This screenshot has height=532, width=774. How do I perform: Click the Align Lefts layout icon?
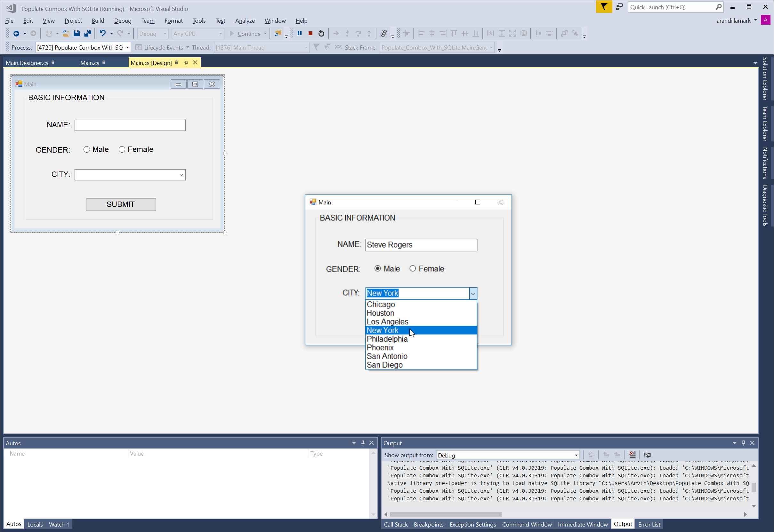click(x=421, y=33)
